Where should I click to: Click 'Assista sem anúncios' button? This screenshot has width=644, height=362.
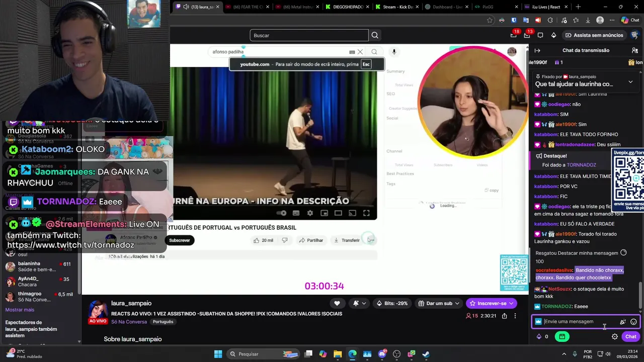click(594, 35)
